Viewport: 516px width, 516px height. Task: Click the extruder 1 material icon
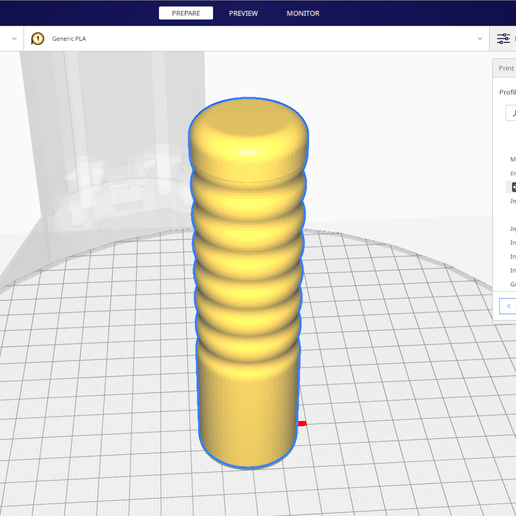37,39
